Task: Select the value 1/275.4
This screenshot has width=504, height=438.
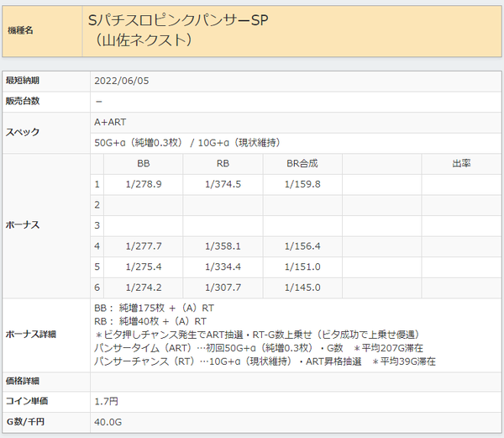Action: [144, 266]
